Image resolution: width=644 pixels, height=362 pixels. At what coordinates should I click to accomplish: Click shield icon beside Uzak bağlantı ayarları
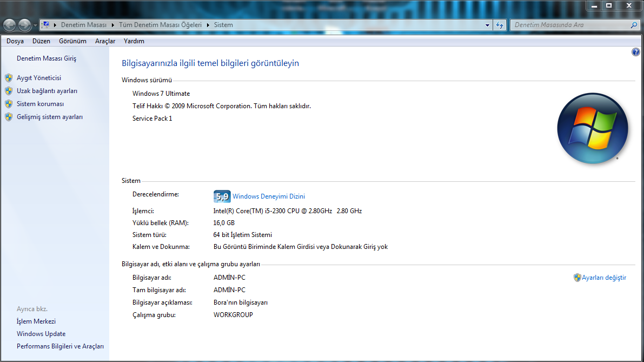[x=9, y=91]
